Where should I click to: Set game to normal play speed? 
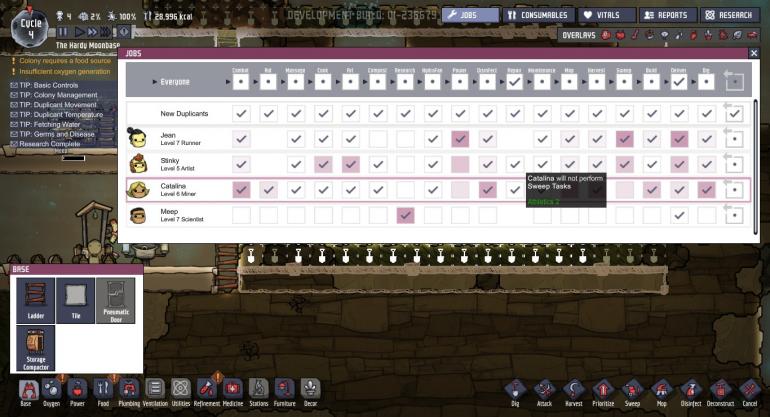[x=79, y=32]
